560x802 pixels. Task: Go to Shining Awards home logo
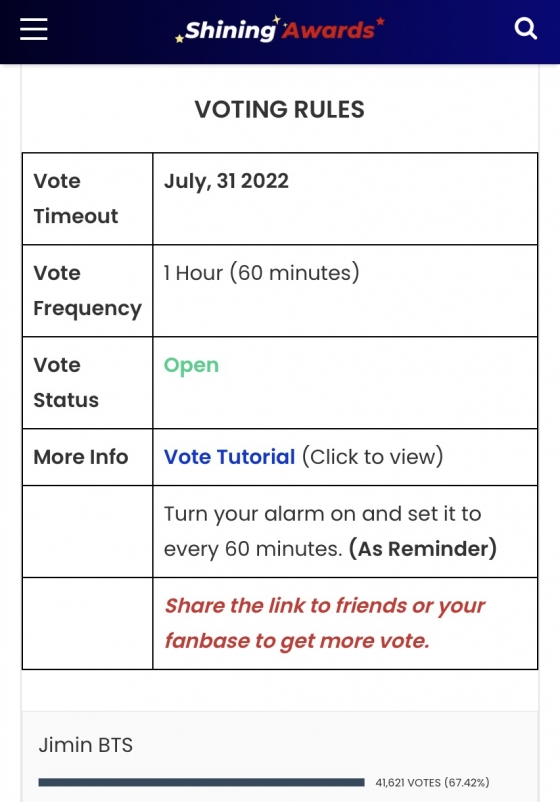[280, 29]
